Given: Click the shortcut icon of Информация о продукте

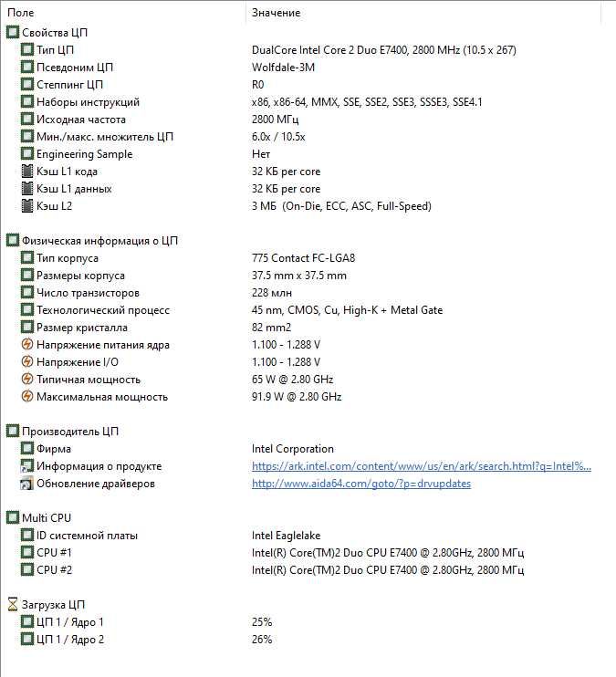Looking at the screenshot, I should click(x=26, y=466).
